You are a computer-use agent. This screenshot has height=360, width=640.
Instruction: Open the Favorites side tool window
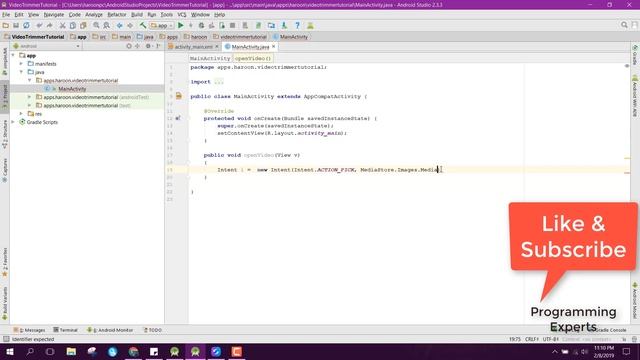click(x=5, y=262)
